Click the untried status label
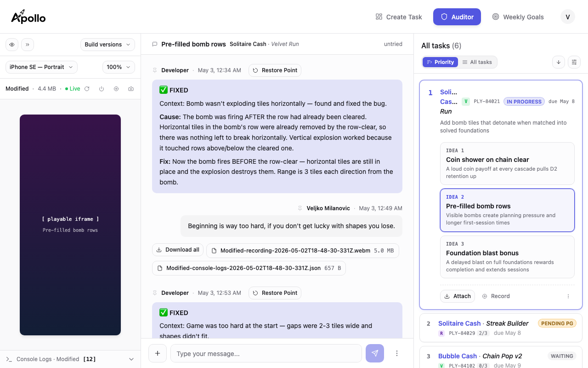The height and width of the screenshot is (368, 588). (393, 44)
